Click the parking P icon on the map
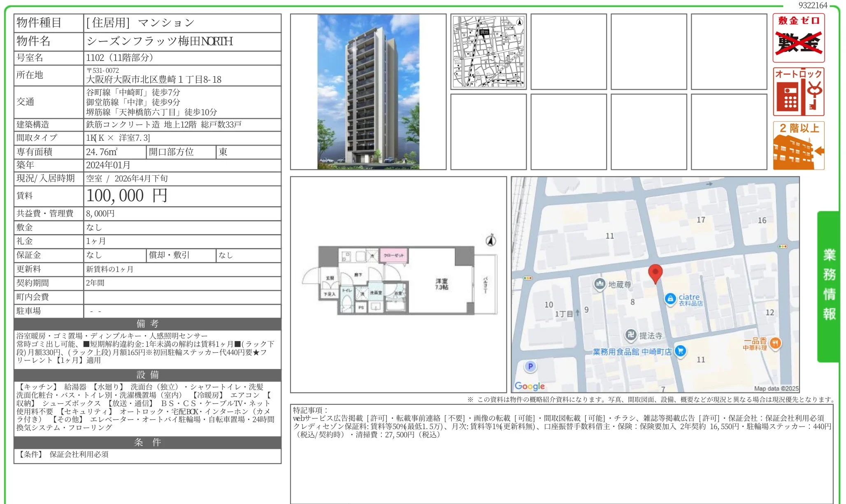The image size is (846, 504). [530, 366]
